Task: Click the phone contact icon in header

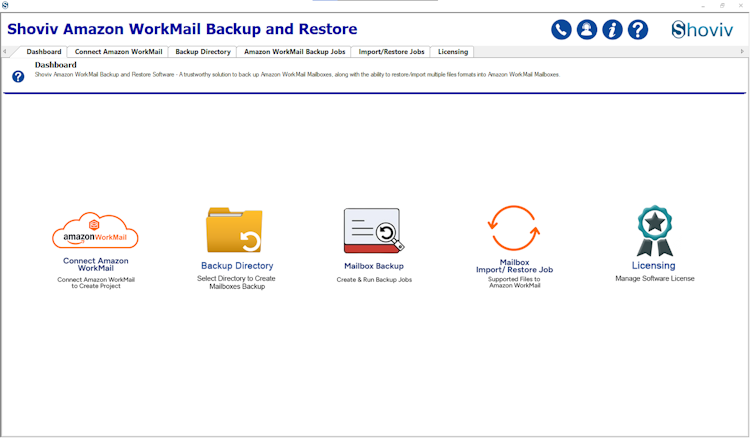Action: tap(561, 30)
